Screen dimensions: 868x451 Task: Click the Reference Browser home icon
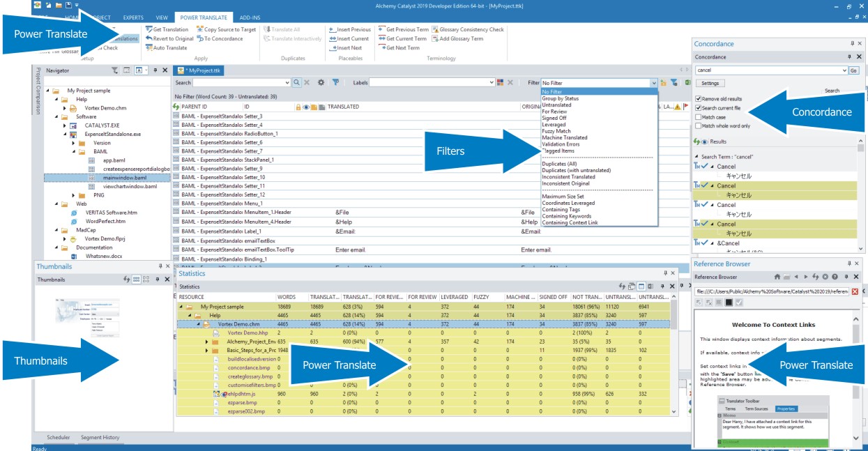(777, 277)
